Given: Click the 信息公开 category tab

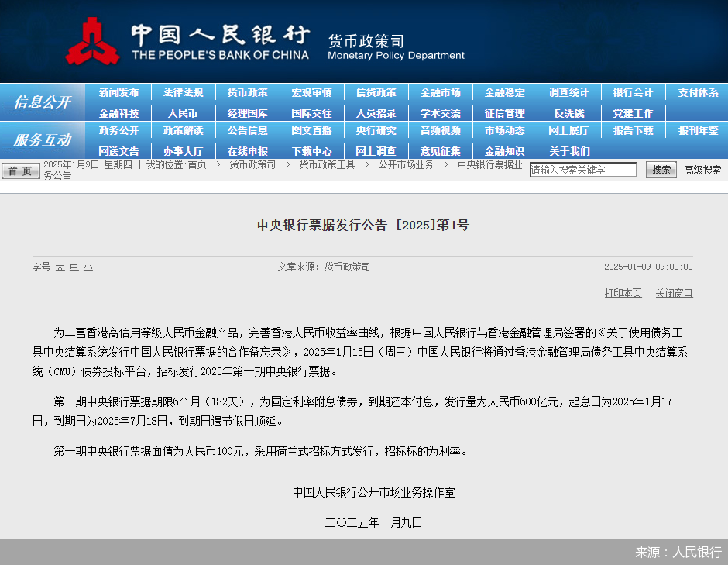Looking at the screenshot, I should click(42, 102).
